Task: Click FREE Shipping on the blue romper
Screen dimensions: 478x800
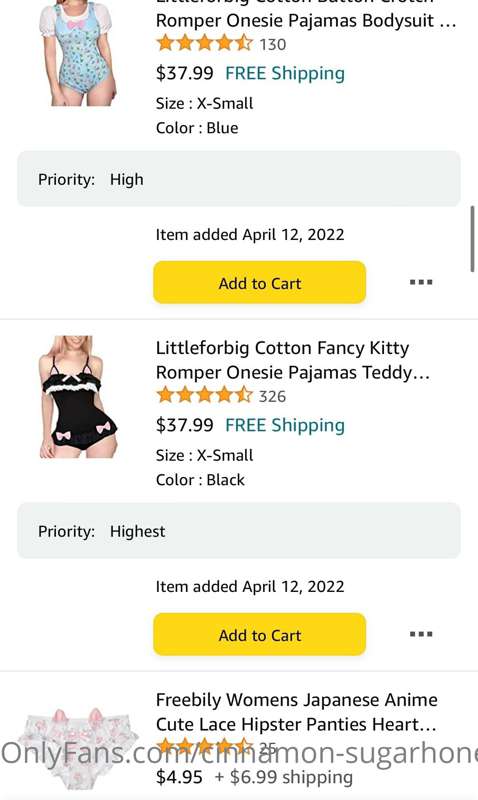Action: click(x=285, y=73)
